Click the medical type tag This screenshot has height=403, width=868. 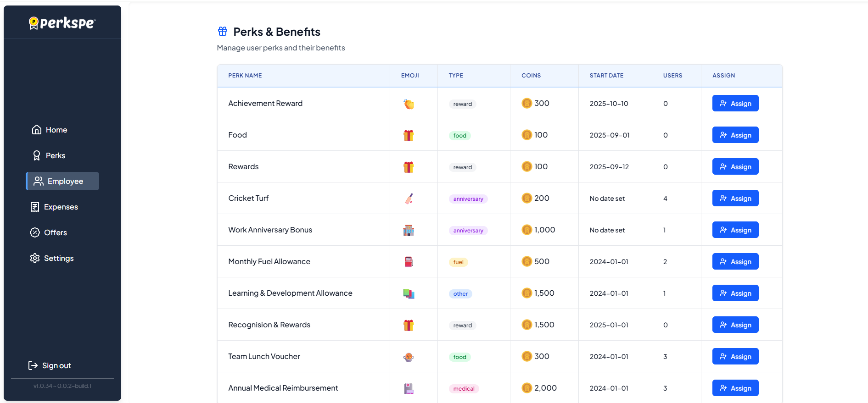tap(464, 389)
